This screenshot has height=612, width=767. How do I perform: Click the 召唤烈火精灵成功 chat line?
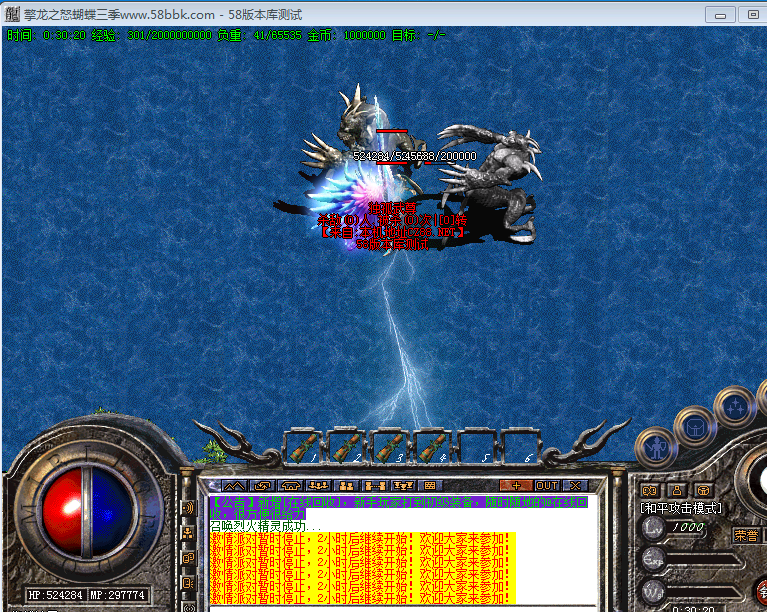pos(265,526)
